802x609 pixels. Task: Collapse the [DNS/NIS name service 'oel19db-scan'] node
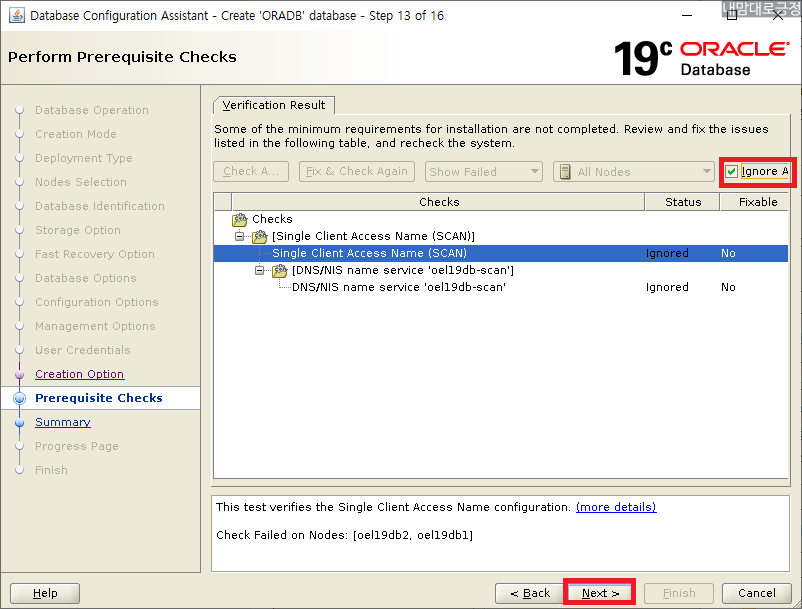click(259, 270)
